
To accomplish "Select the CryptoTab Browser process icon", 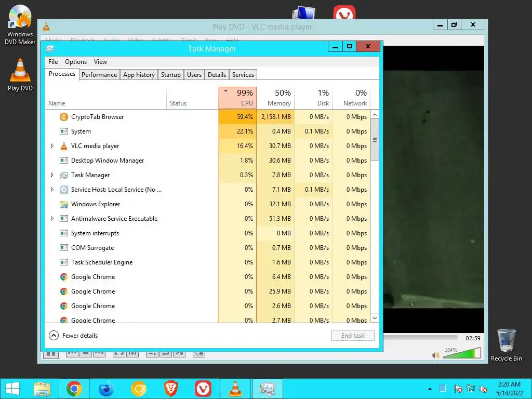I will pyautogui.click(x=64, y=117).
